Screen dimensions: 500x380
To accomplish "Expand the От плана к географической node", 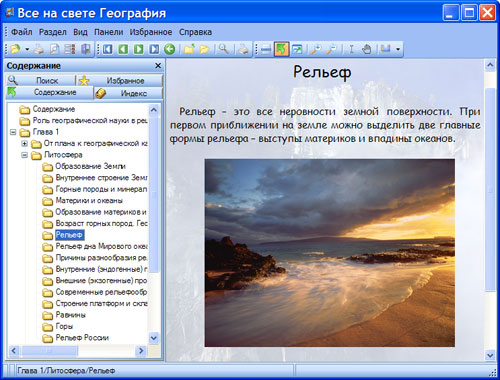I will click(24, 144).
